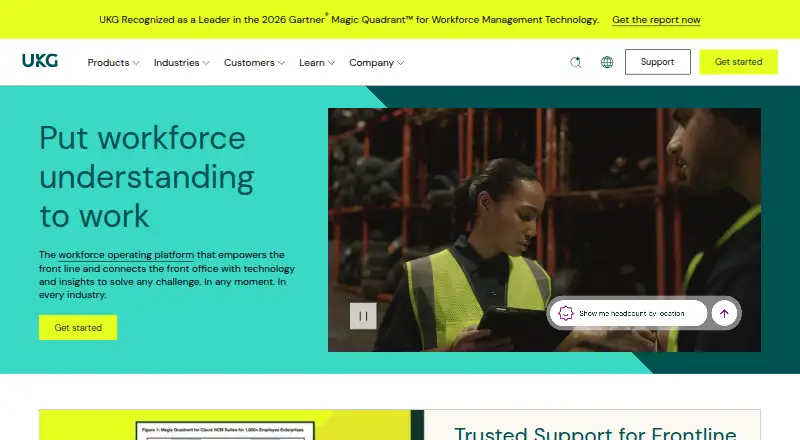Click the Magic Quadrant figure thumbnail

[225, 431]
